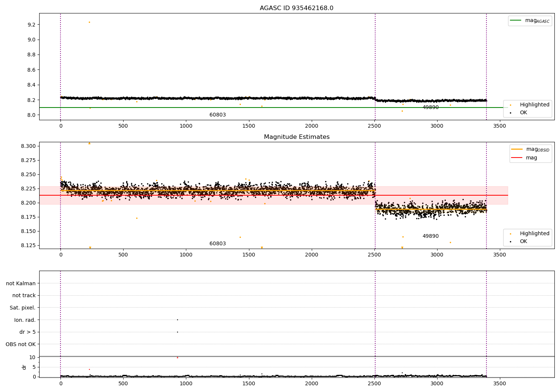This screenshot has width=560, height=392.
Task: Click the red triangle at dr value 10
Action: pos(177,357)
